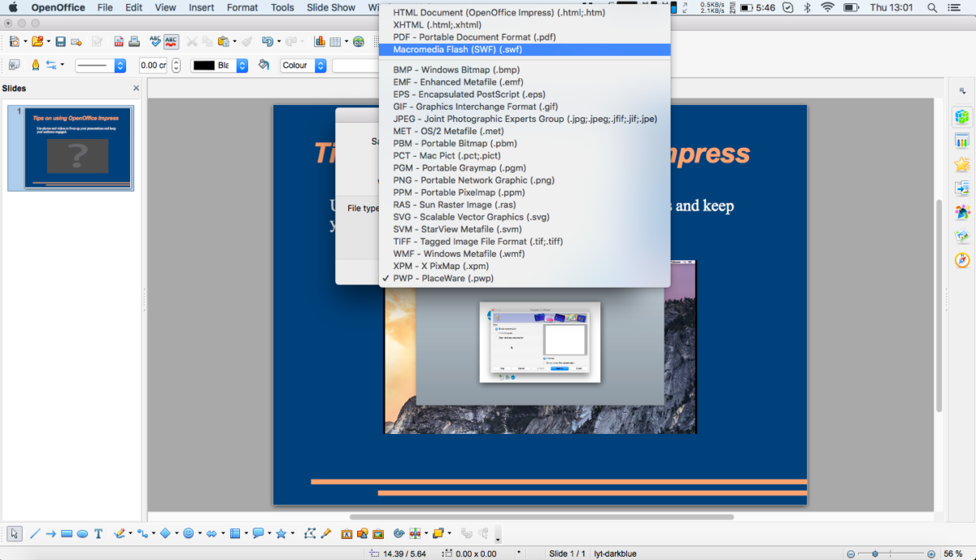Image resolution: width=976 pixels, height=560 pixels.
Task: Select the Export Directly as PDF icon
Action: [x=118, y=41]
